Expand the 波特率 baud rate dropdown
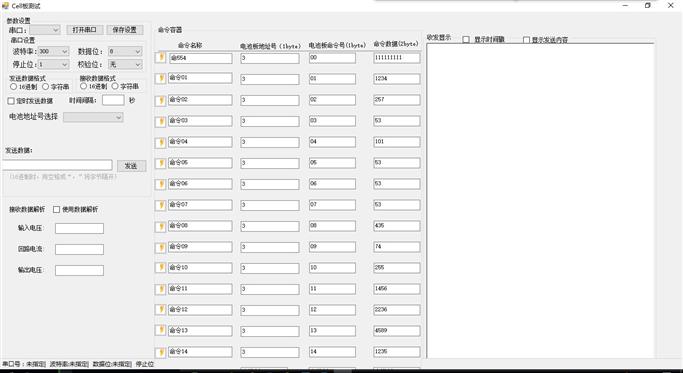This screenshot has height=373, width=683. (x=53, y=51)
